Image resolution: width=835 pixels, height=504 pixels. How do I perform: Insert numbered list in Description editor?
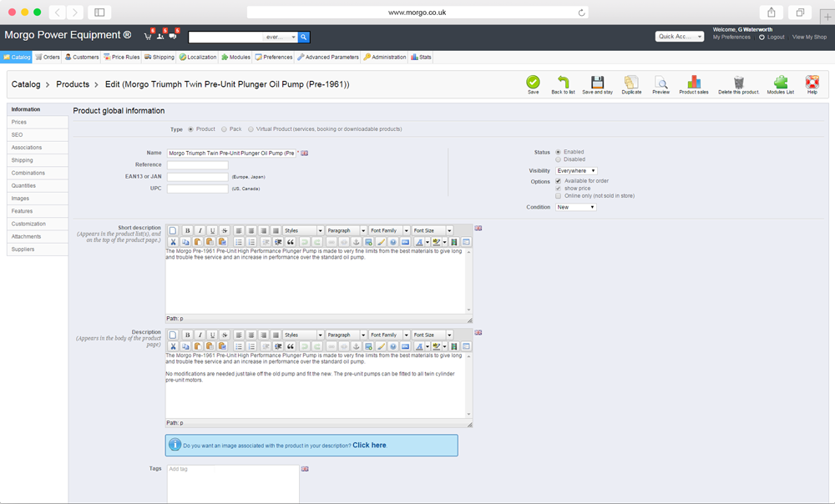[x=251, y=346]
